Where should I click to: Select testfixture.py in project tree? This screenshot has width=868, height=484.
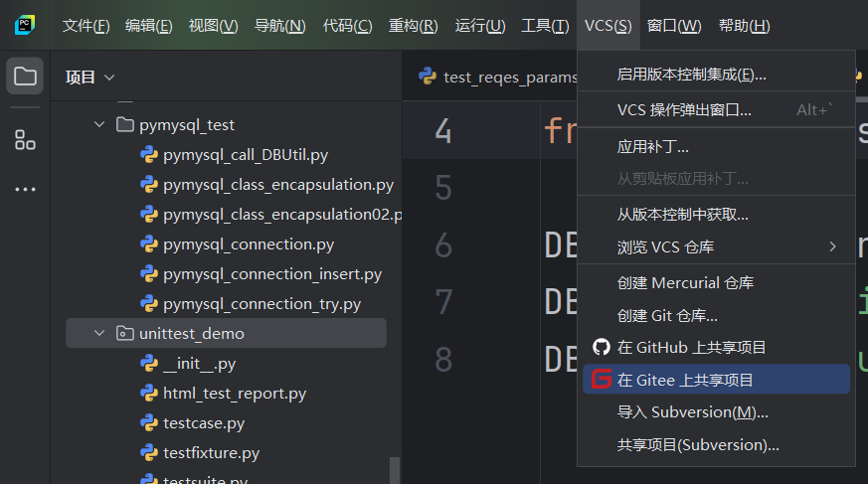(212, 453)
